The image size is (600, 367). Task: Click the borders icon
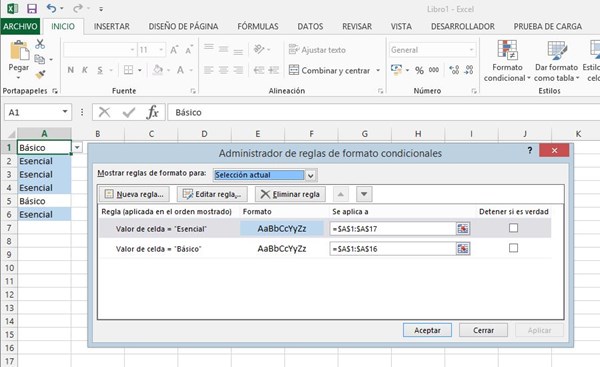[129, 70]
